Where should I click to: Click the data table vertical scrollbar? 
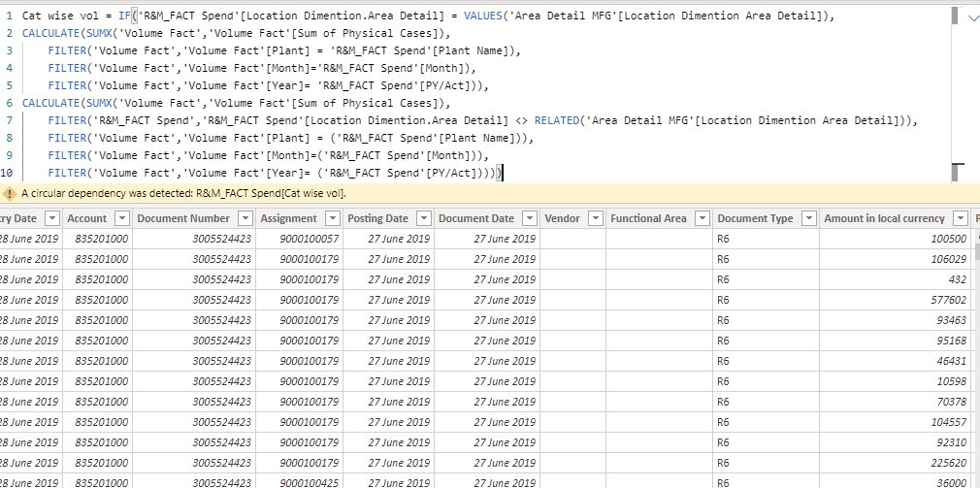coord(977,251)
